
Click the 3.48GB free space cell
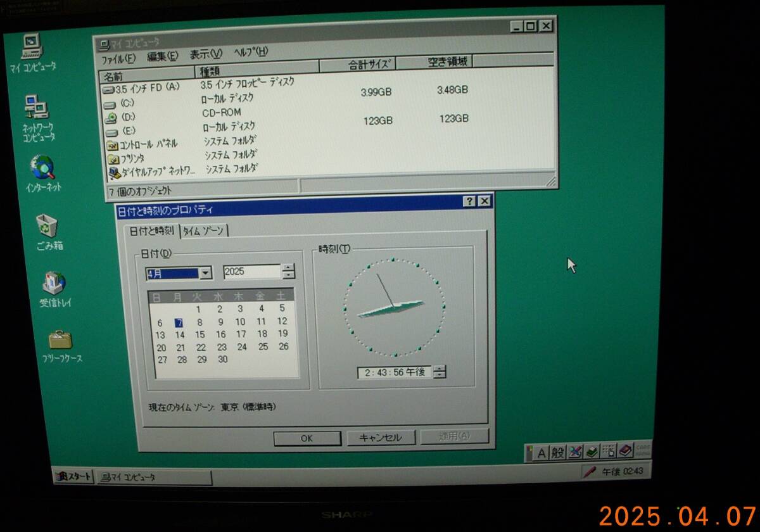click(452, 90)
